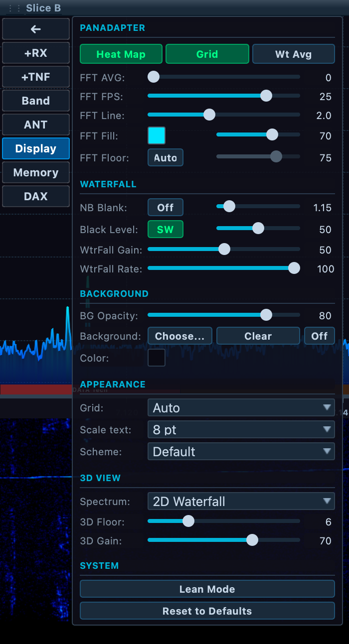The width and height of the screenshot is (349, 644).
Task: Adjust the BG Opacity slider
Action: click(x=224, y=315)
